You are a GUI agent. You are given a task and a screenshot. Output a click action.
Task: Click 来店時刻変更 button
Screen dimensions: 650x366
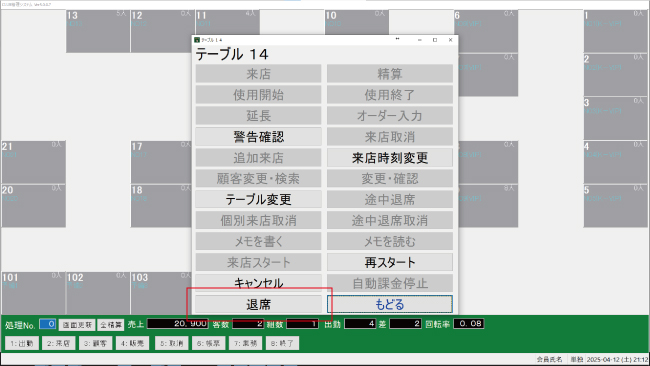390,158
